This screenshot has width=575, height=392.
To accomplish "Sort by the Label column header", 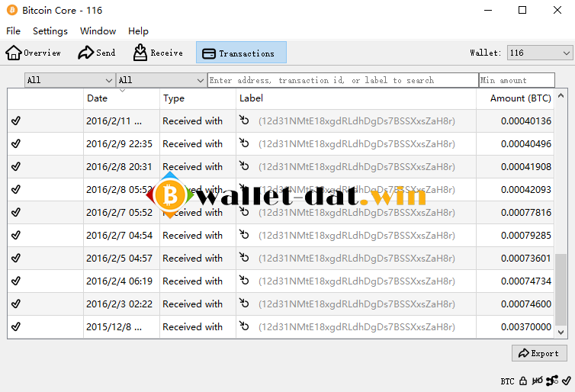I will click(355, 98).
